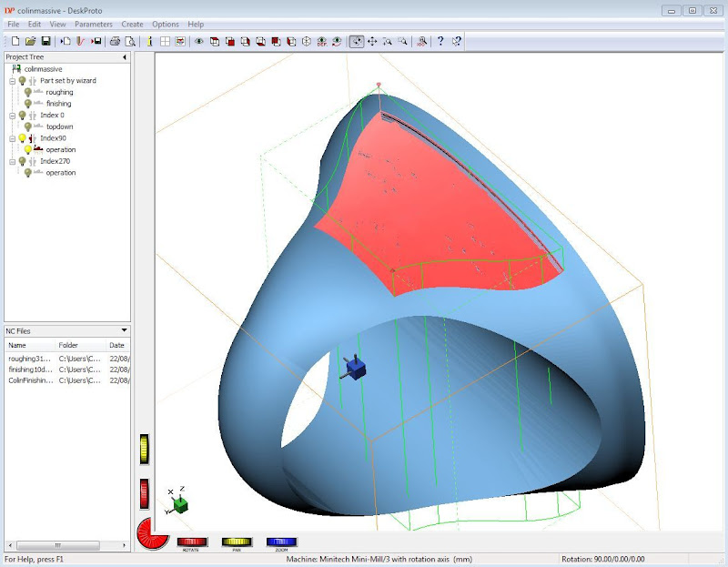728x567 pixels.
Task: Click the Print icon in toolbar
Action: pyautogui.click(x=115, y=41)
